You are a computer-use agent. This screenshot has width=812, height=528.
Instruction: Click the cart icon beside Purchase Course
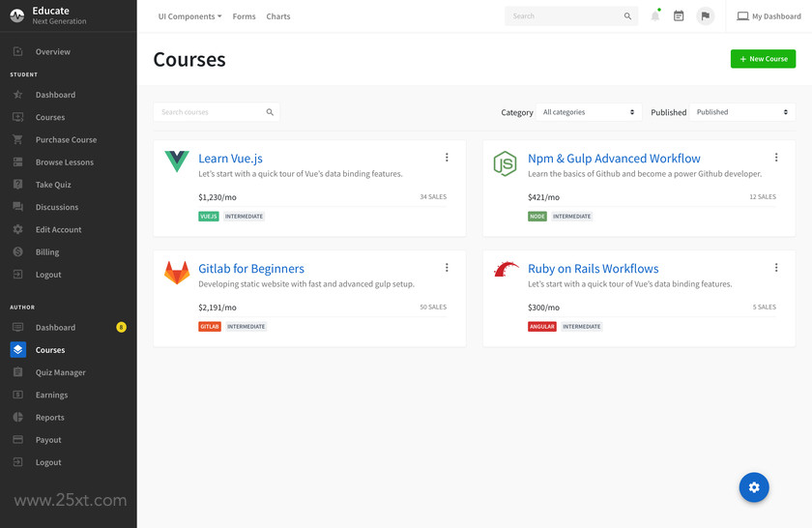[18, 139]
